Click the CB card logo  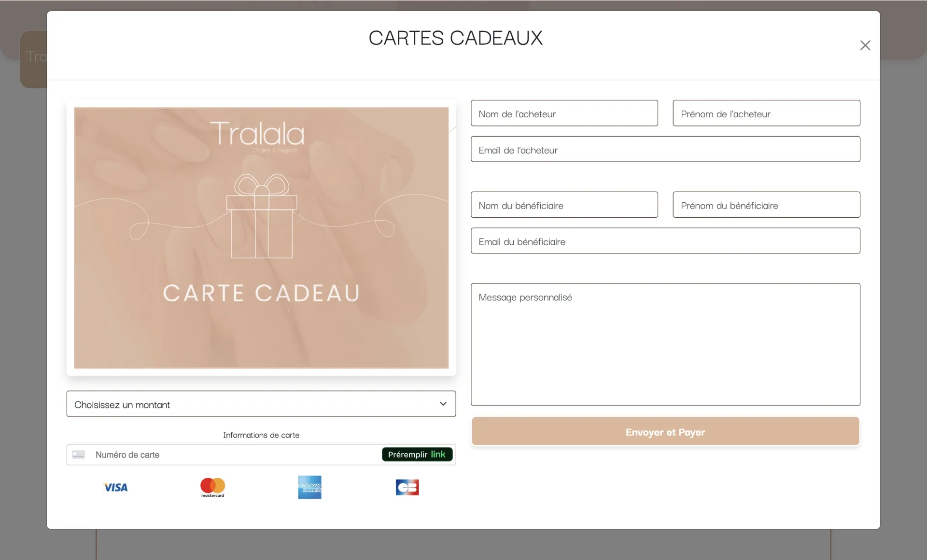[x=407, y=488]
